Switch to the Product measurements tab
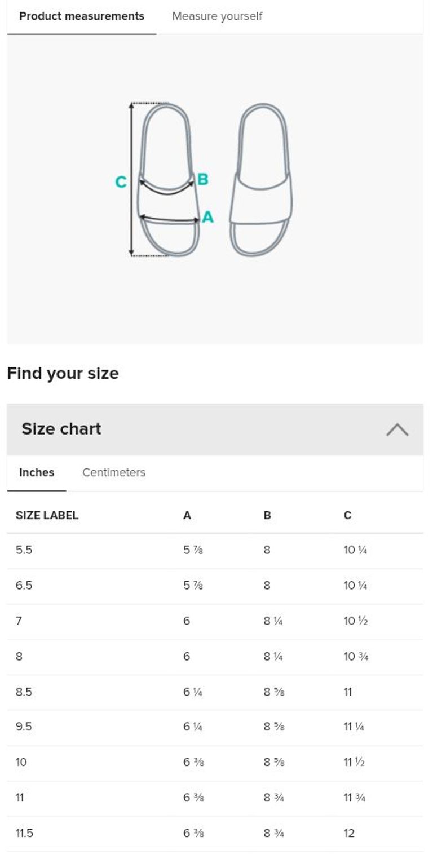This screenshot has height=868, width=433. click(x=82, y=16)
